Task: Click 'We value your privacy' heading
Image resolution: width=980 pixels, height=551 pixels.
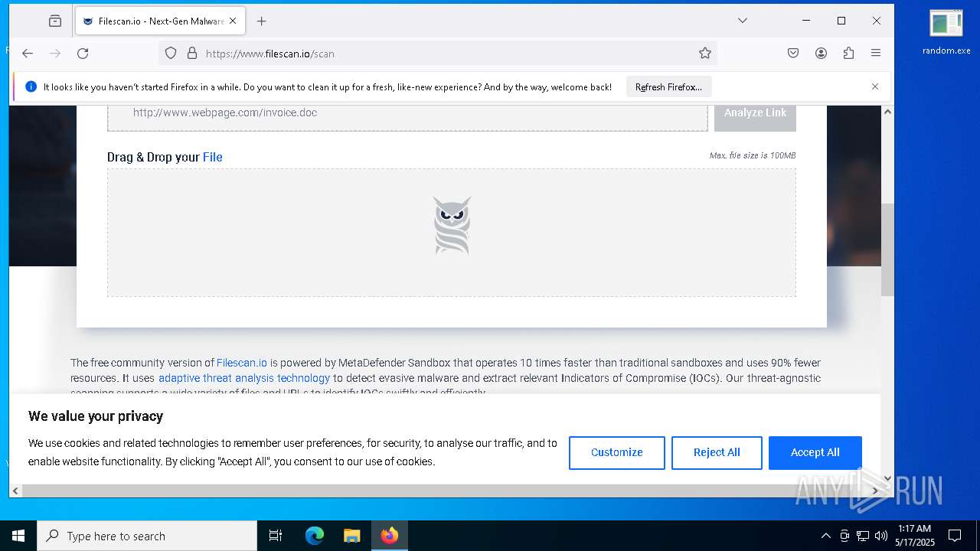Action: (x=96, y=416)
